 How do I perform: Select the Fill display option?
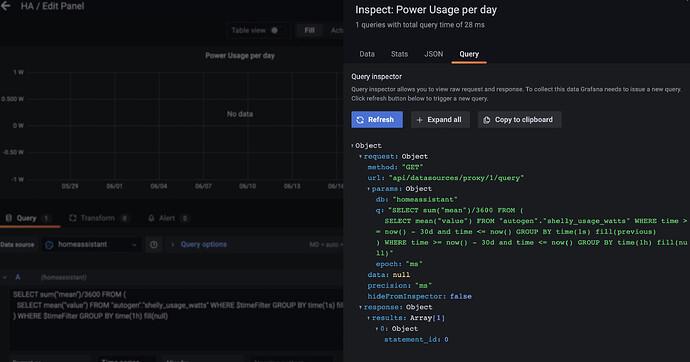(x=309, y=30)
